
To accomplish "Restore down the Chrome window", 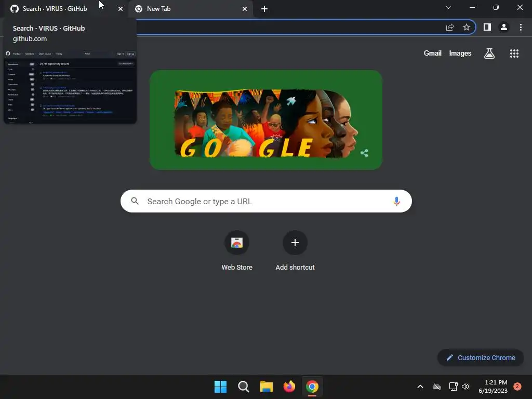I will pyautogui.click(x=496, y=7).
